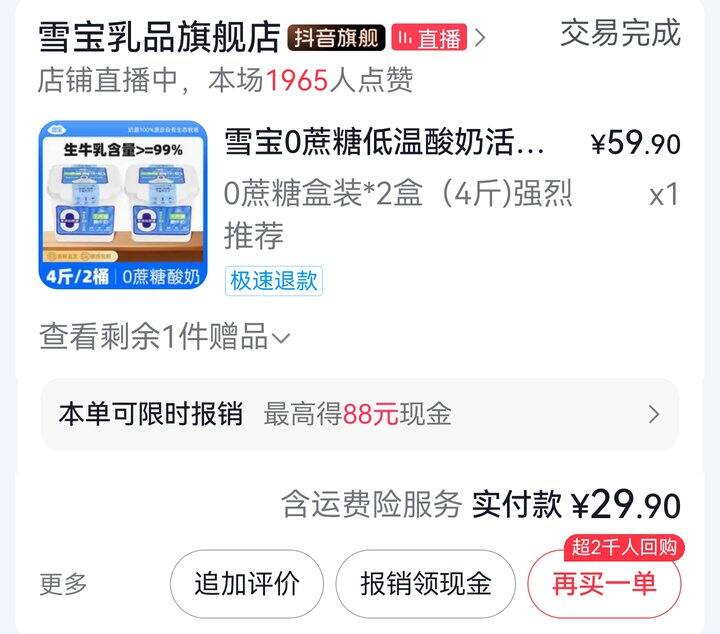
Task: Tap 店铺直播中 live status text
Action: pos(107,80)
